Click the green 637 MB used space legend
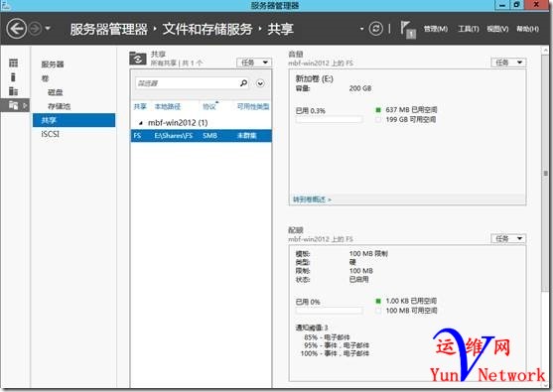Viewport: 553px width, 392px height. click(x=378, y=110)
